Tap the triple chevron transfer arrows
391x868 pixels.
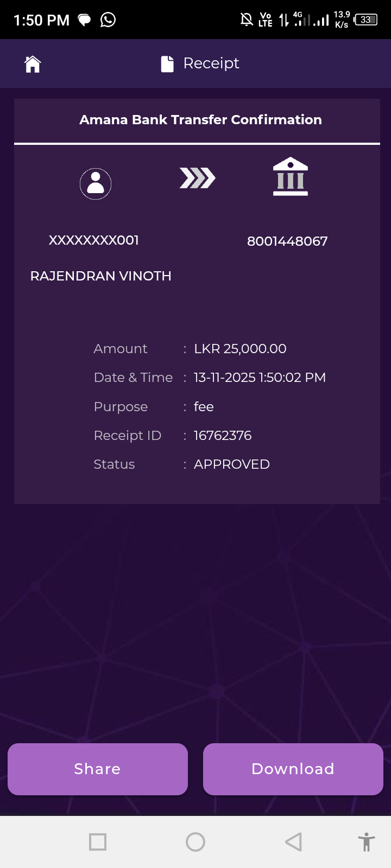(x=197, y=178)
